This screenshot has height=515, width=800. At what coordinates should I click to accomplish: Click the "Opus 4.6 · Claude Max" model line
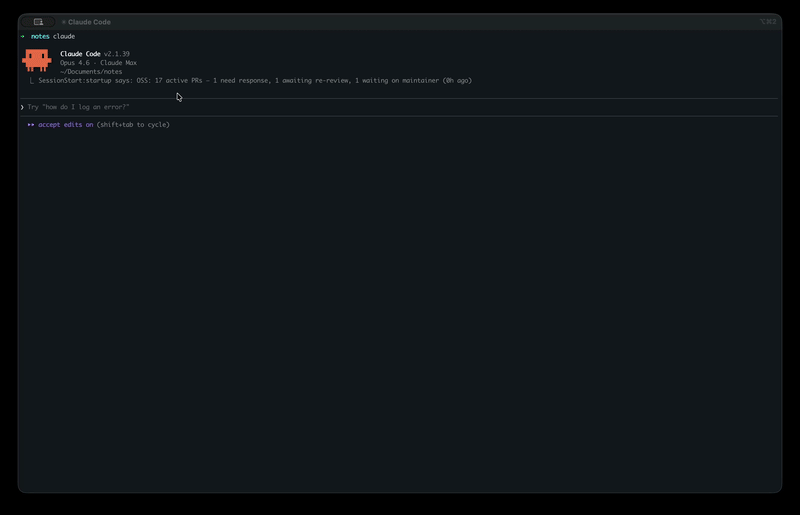tap(98, 63)
